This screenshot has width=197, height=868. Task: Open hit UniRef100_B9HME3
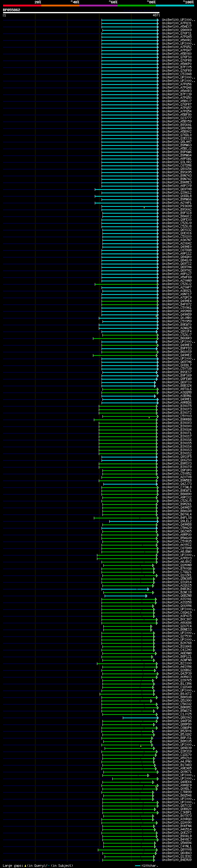177,183
